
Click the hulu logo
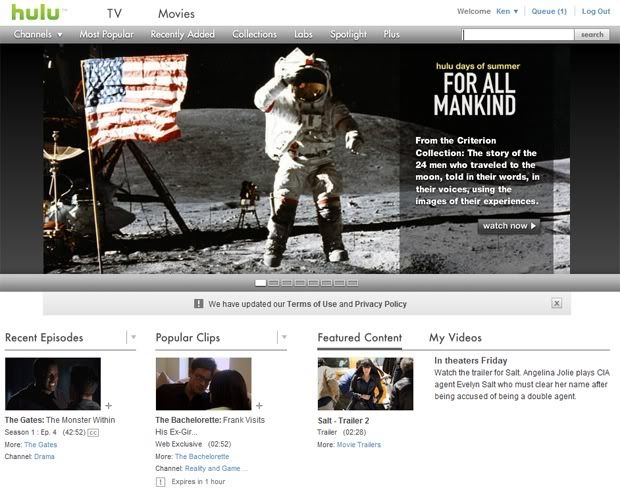point(36,12)
